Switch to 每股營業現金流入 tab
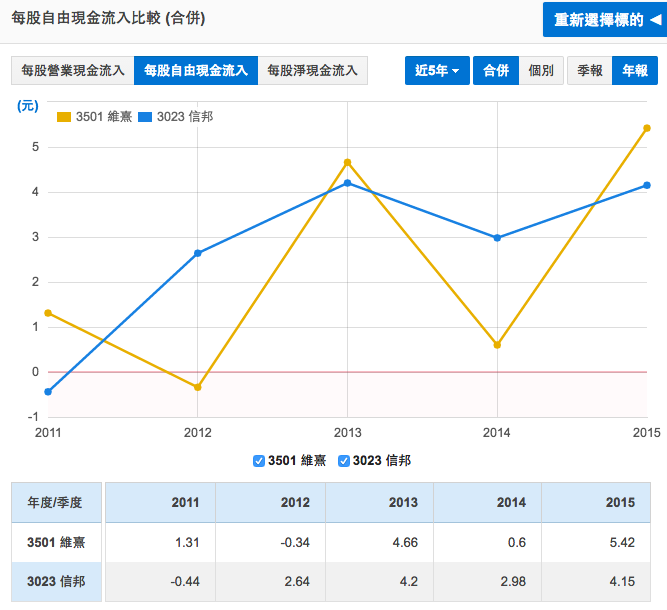This screenshot has height=610, width=667. coord(72,71)
